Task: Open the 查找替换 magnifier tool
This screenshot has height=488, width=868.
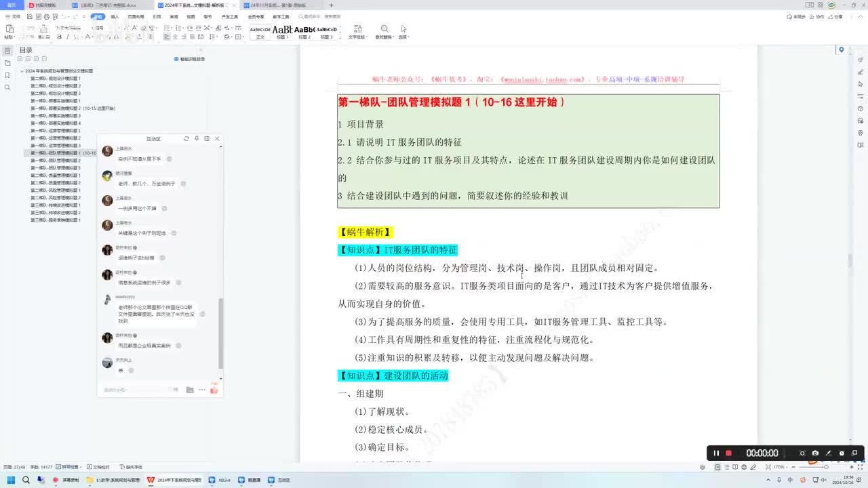Action: pos(384,29)
